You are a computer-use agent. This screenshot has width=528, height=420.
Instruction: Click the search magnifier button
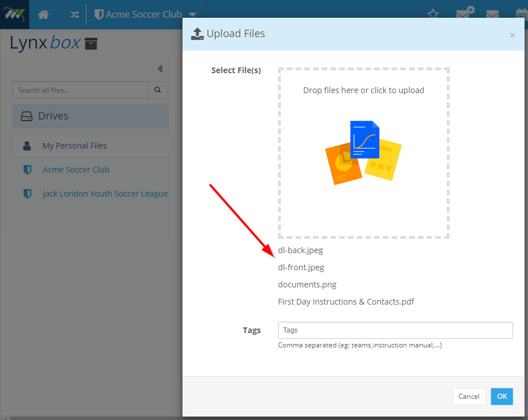point(157,90)
